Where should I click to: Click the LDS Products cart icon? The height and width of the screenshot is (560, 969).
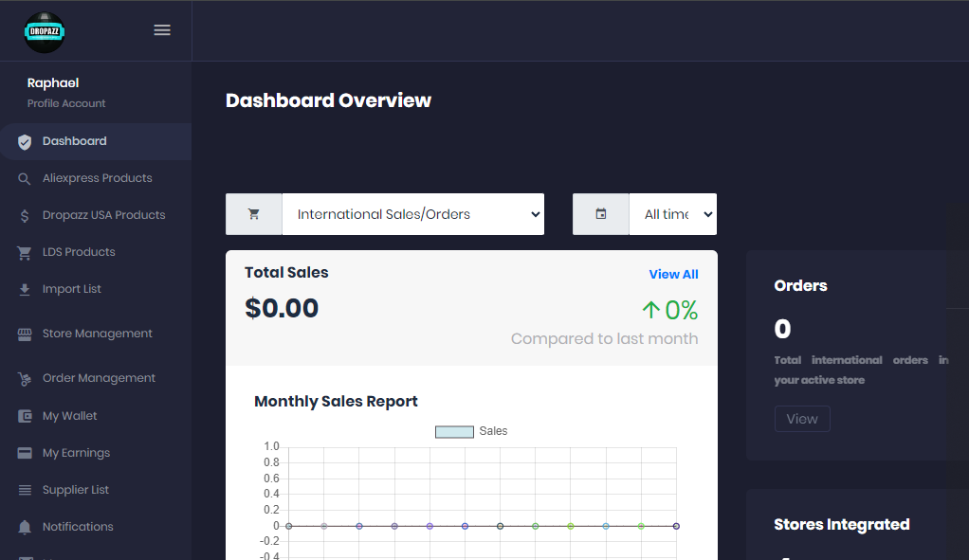tap(25, 253)
